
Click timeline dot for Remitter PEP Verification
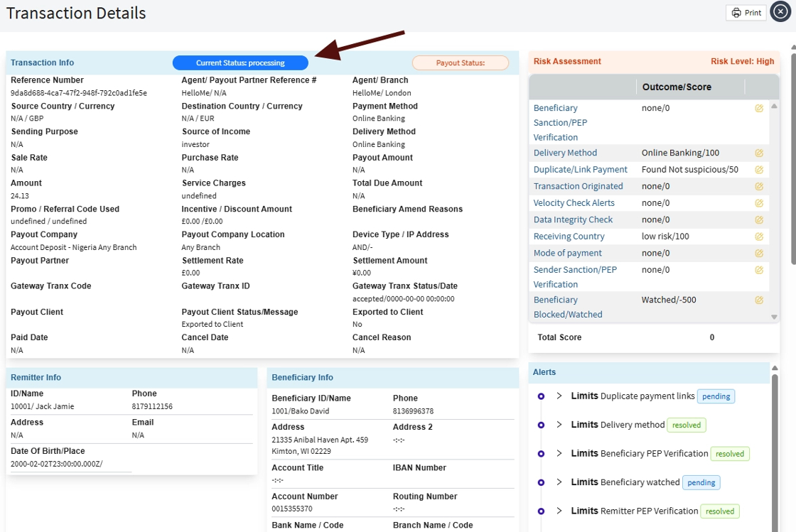point(541,511)
